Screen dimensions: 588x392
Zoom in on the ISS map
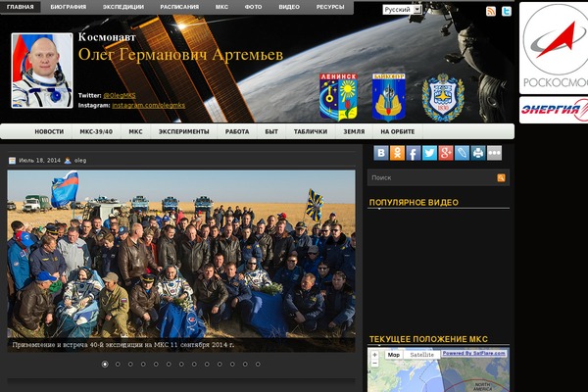[374, 355]
